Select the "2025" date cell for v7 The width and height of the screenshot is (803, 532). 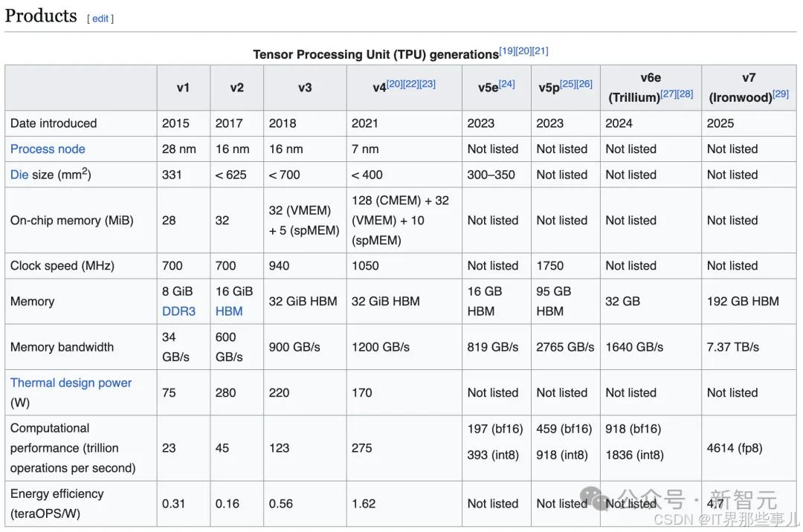(749, 123)
